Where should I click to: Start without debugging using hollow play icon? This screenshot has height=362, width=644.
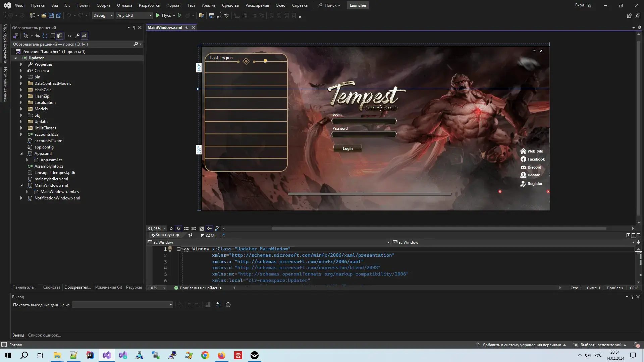180,15
